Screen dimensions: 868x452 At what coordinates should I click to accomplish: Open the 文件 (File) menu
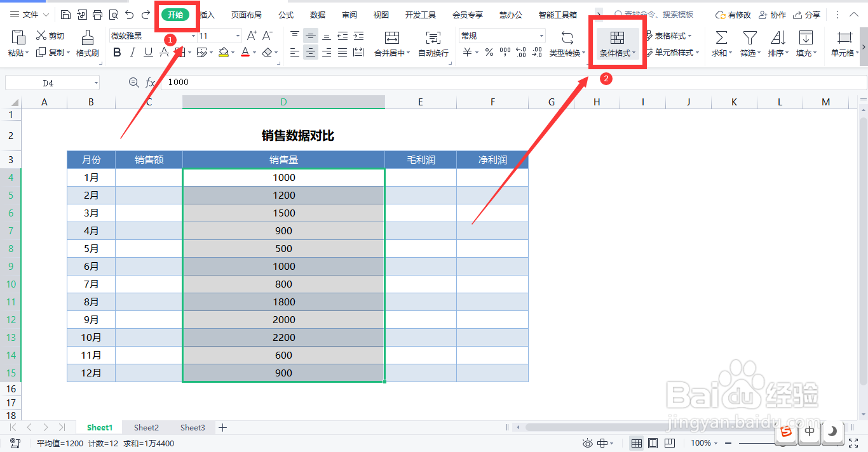click(30, 15)
